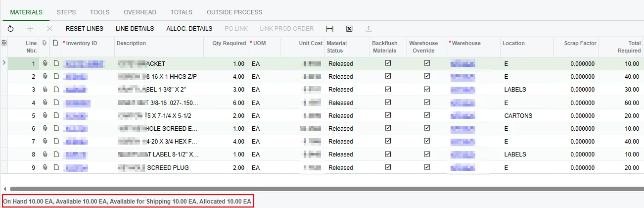The image size is (644, 208).
Task: Select LABELS location in line 3
Action: pos(515,90)
